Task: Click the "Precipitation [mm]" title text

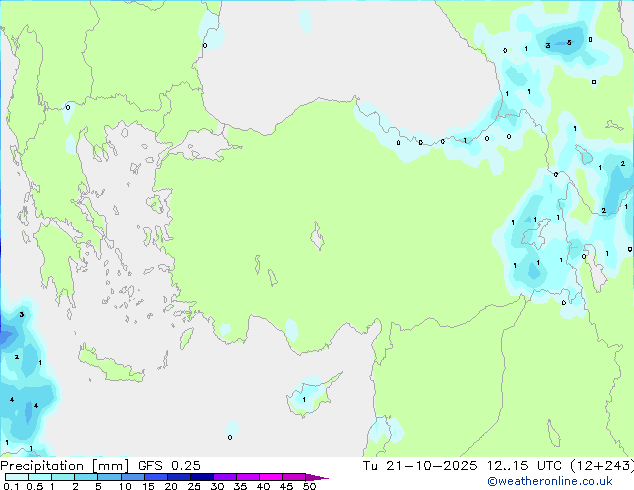Action: tap(65, 466)
